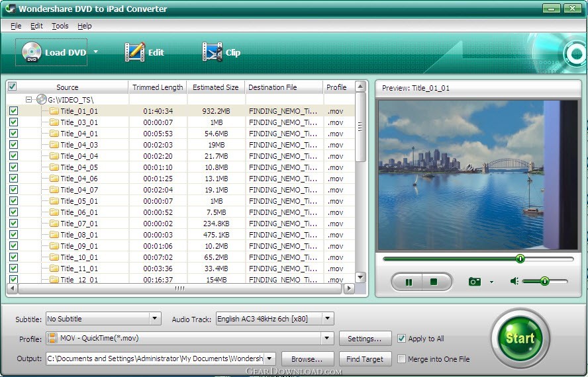Screen dimensions: 588x377
Task: Uncheck the Title_01_01 checkbox
Action: point(13,111)
